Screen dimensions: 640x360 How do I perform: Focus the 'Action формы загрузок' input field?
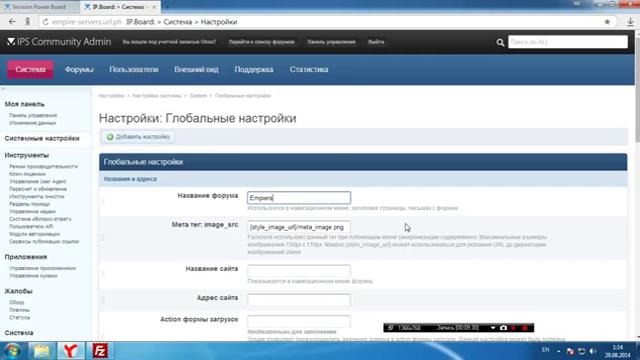pos(299,321)
